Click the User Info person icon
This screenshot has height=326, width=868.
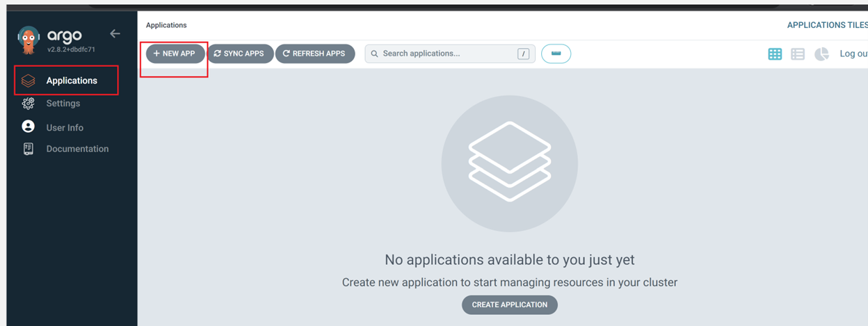[29, 127]
